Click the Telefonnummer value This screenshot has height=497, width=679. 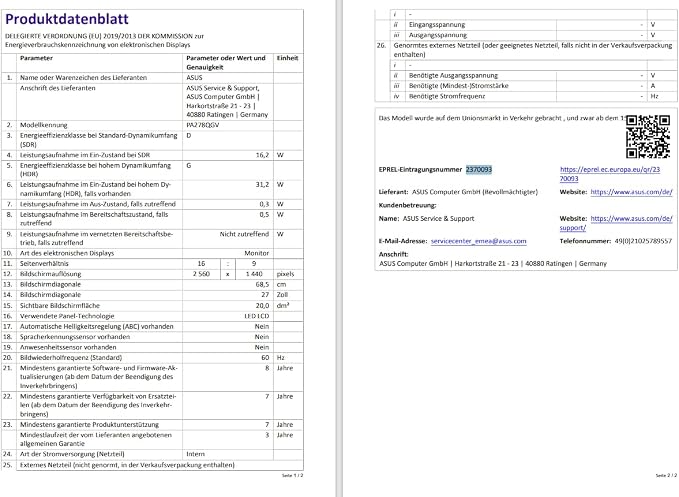(x=643, y=241)
